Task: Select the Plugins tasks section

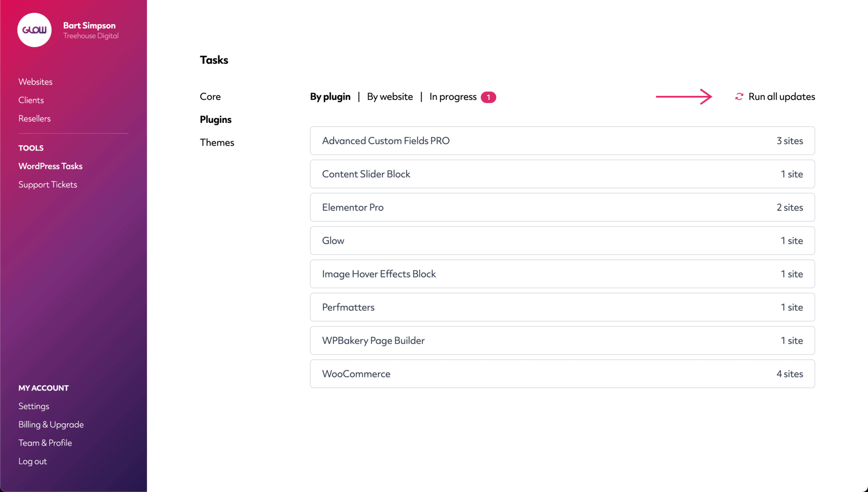Action: [216, 119]
